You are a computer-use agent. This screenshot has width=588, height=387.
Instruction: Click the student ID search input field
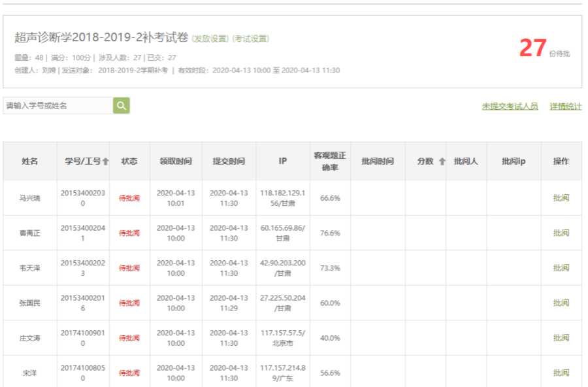click(x=57, y=105)
